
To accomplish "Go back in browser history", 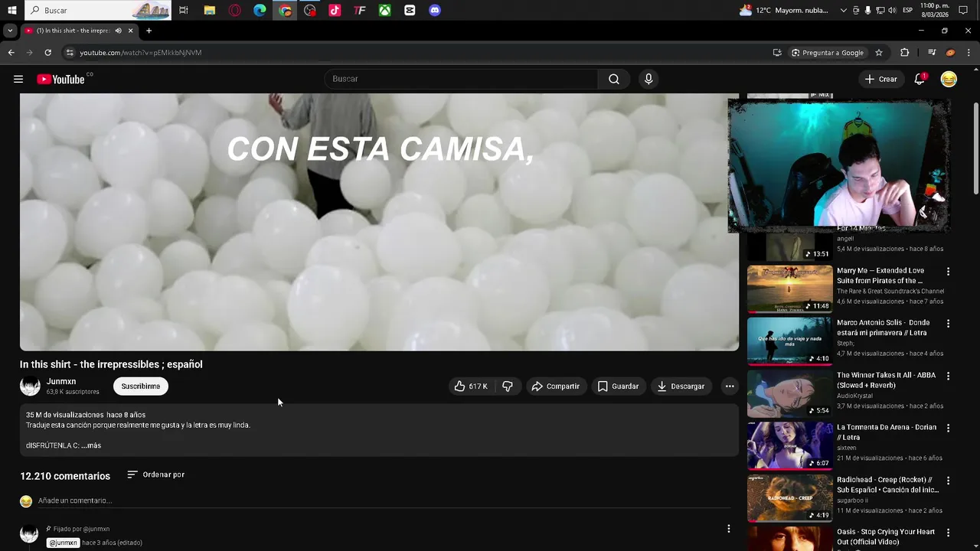I will pyautogui.click(x=11, y=53).
